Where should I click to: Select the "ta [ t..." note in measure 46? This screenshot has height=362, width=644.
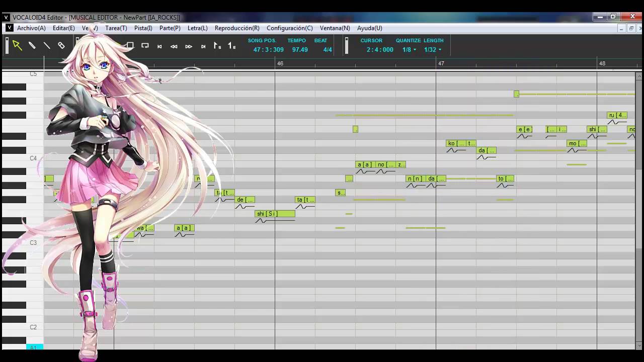click(305, 200)
